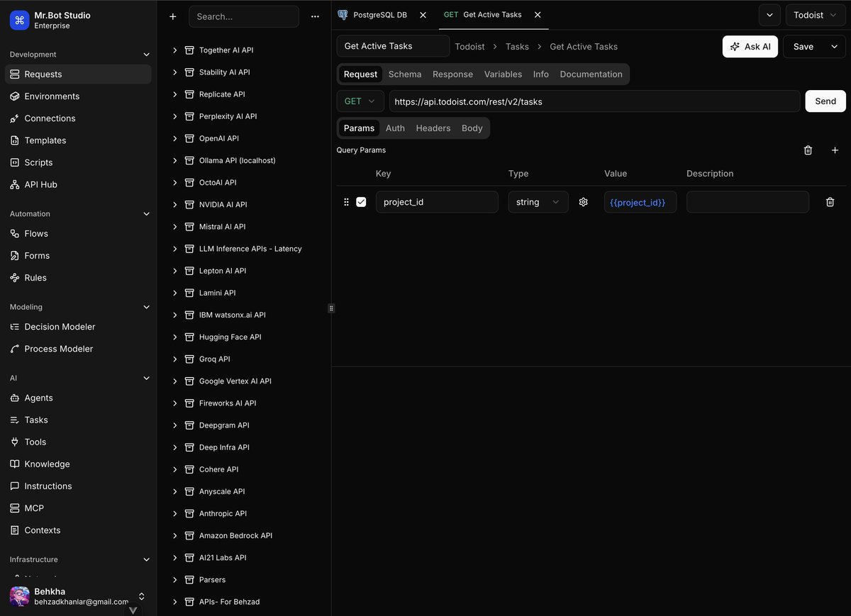Expand the OpenAI API collection

coord(175,138)
